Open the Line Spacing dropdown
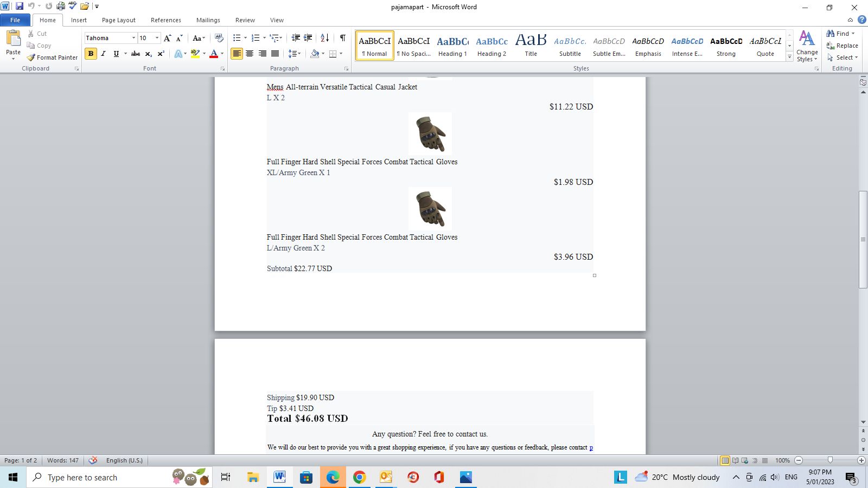The height and width of the screenshot is (488, 868). point(295,54)
